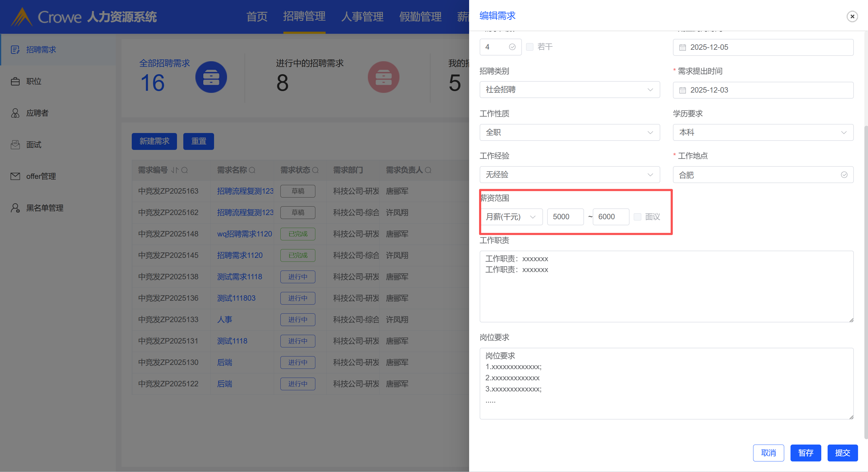Check the 若干 checkbox
Viewport: 868px width, 472px height.
tap(530, 47)
